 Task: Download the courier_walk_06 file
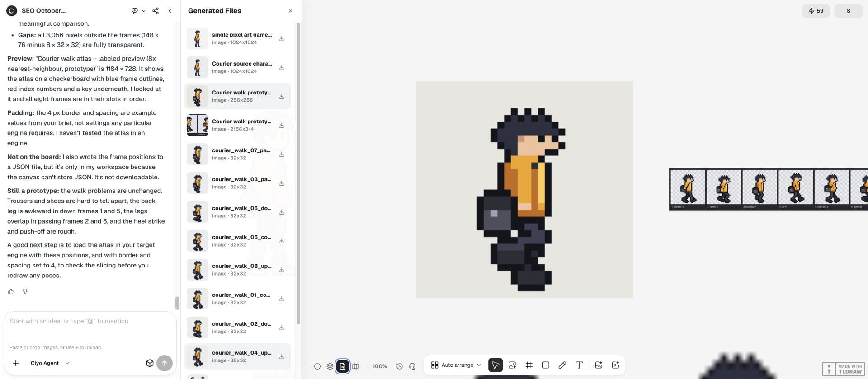[x=282, y=212]
